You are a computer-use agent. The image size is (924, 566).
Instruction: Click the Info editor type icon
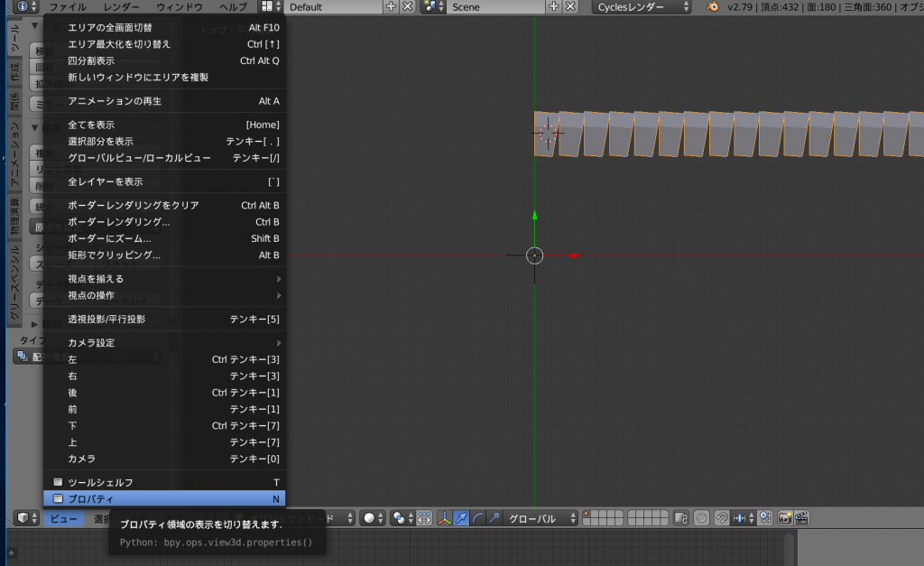click(23, 6)
